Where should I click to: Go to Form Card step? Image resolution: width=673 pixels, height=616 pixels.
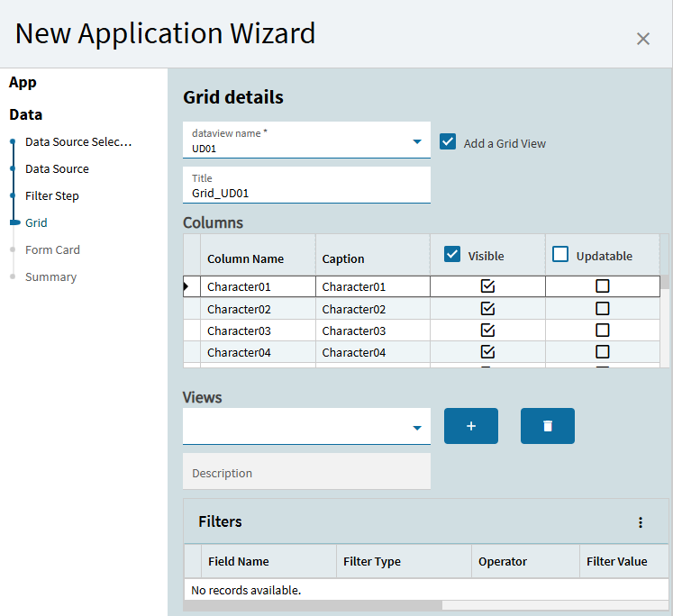pos(52,250)
